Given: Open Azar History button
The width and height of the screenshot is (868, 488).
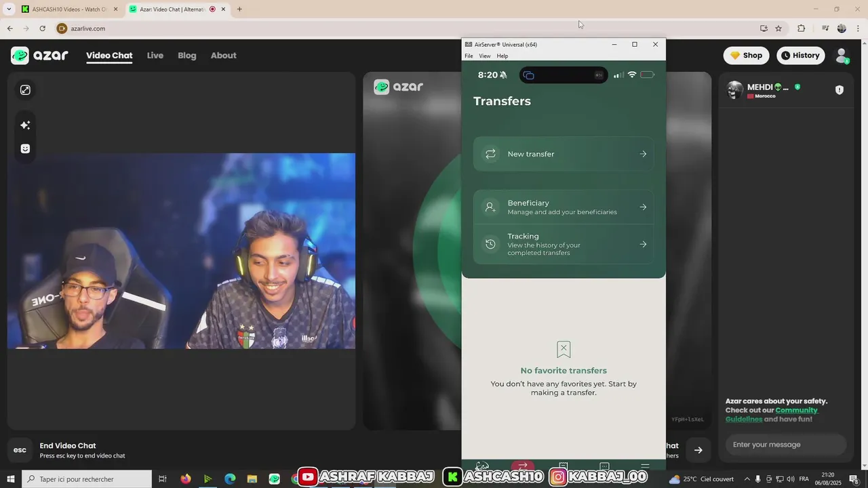Looking at the screenshot, I should click(x=800, y=56).
